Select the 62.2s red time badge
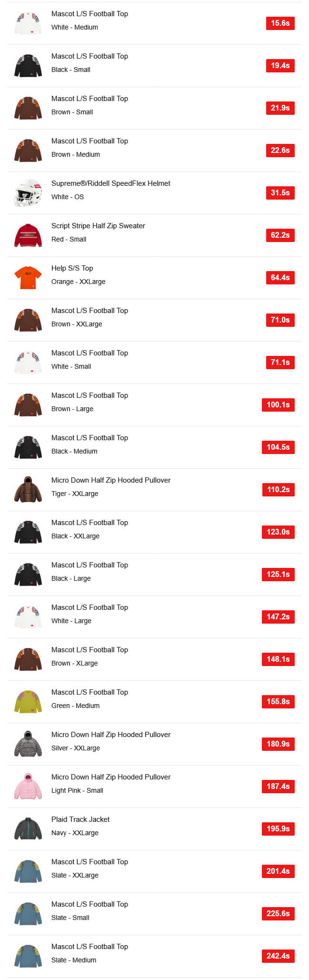The width and height of the screenshot is (309, 980). tap(280, 235)
